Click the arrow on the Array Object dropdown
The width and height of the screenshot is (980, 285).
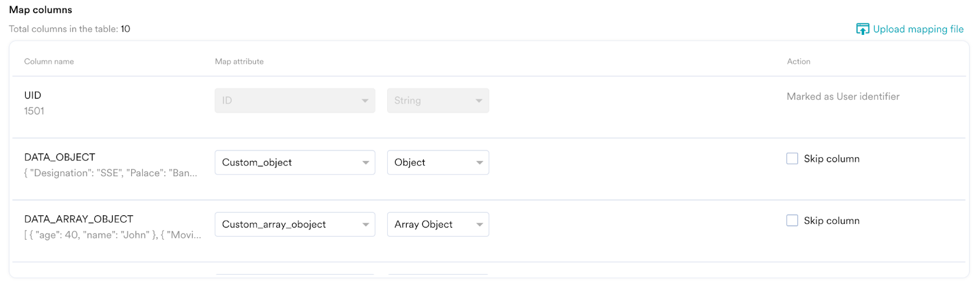point(480,224)
